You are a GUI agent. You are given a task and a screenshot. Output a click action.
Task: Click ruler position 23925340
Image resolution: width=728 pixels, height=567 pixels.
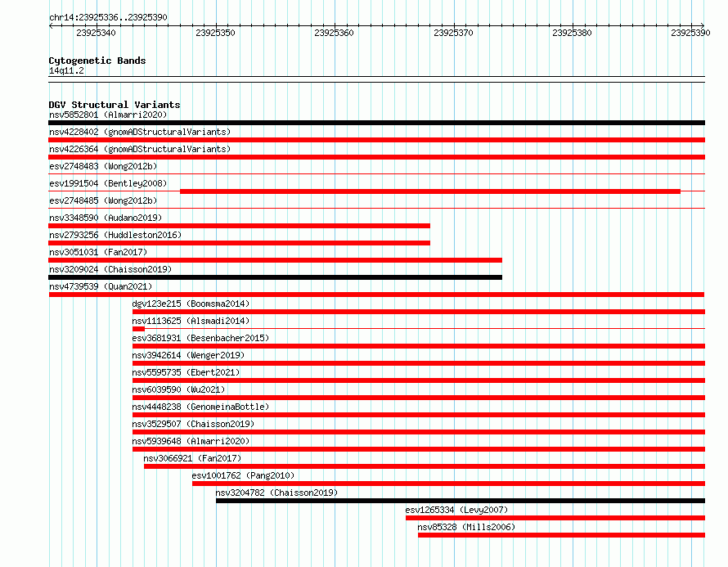tap(96, 33)
